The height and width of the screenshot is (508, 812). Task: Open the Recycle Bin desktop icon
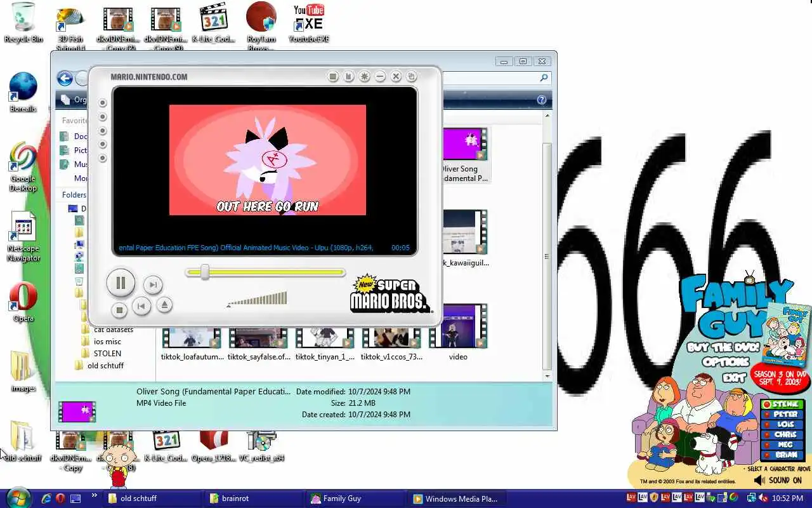pos(23,22)
